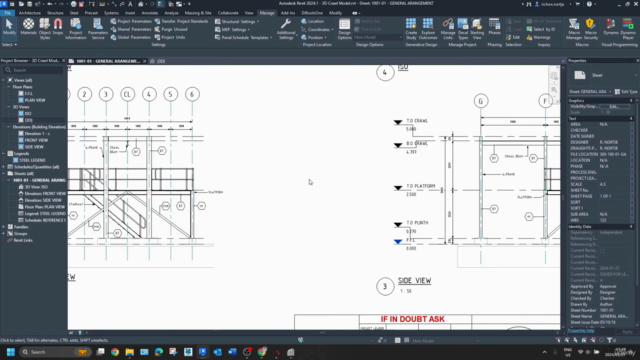Select STEEL LEGEND in Project Browser
This screenshot has height=360, width=640.
(32, 160)
